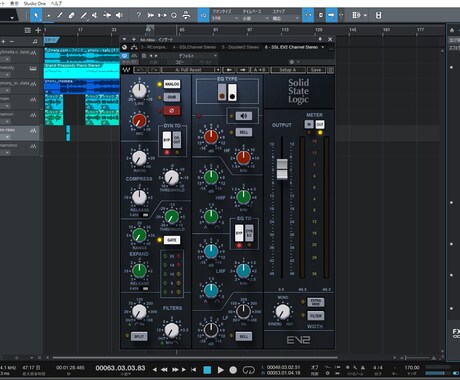Viewport: 460px width, 380px height.
Task: Click the OUTPUT fader handle
Action: tap(282, 169)
